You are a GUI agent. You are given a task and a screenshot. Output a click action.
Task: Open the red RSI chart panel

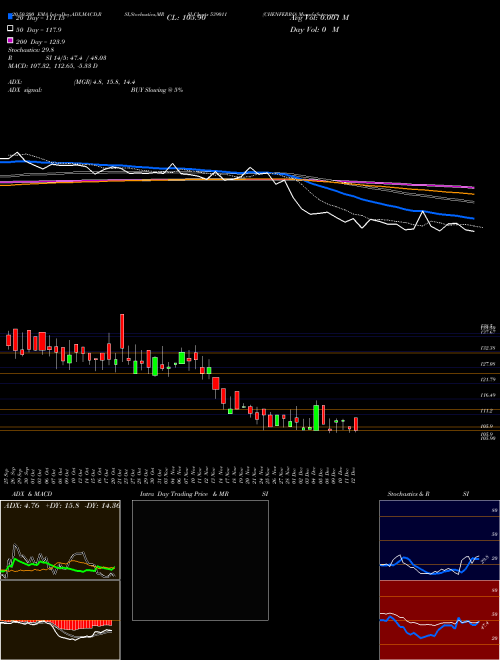click(x=439, y=620)
